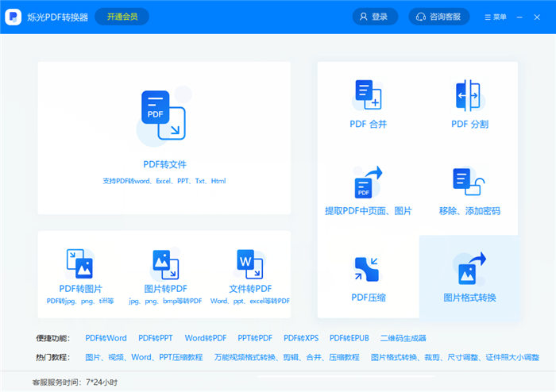The height and width of the screenshot is (392, 556).
Task: Open the 移除、添加密码 lock icon
Action: tap(469, 183)
